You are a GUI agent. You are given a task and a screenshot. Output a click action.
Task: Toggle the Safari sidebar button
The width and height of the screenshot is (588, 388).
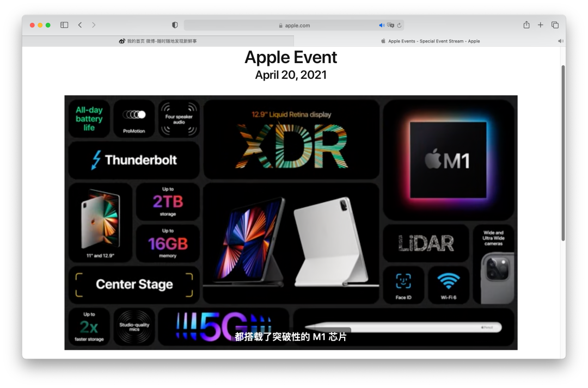point(64,24)
